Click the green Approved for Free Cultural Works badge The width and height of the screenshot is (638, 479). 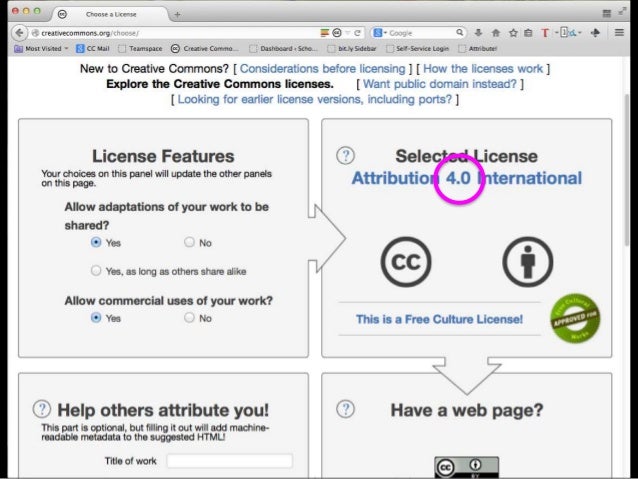575,318
